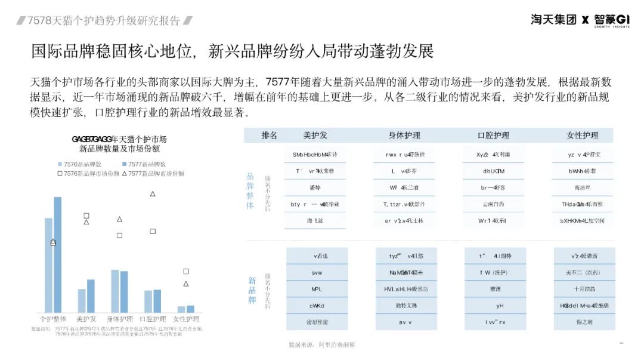The image size is (644, 363).
Task: Click the MPL cell in the new brands table
Action: coord(317,289)
